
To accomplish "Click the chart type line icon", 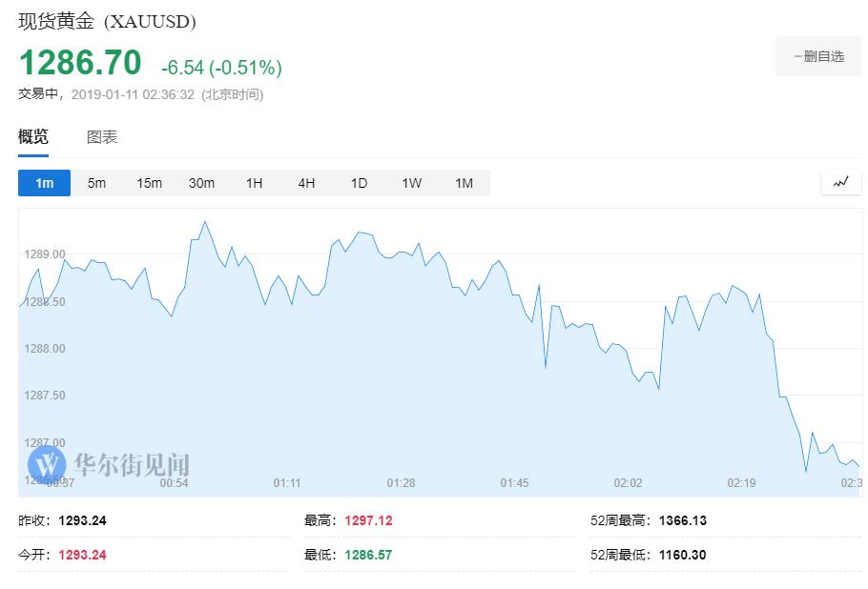I will click(840, 182).
